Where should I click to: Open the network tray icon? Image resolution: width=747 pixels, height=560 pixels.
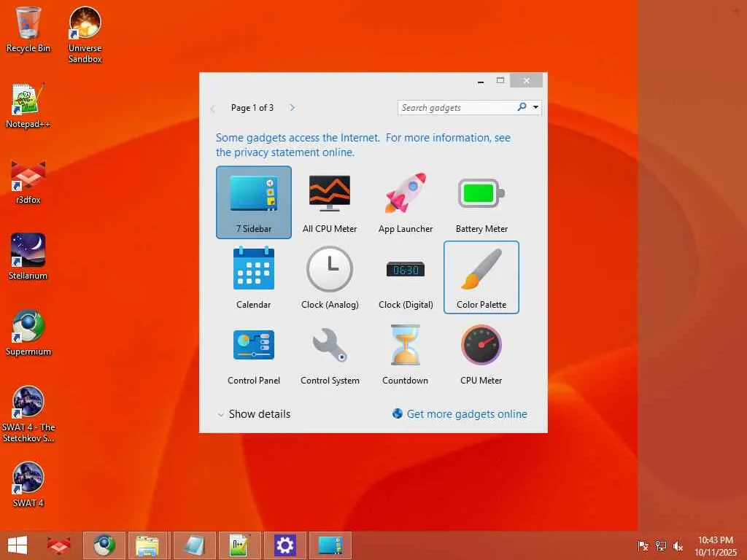pos(660,545)
